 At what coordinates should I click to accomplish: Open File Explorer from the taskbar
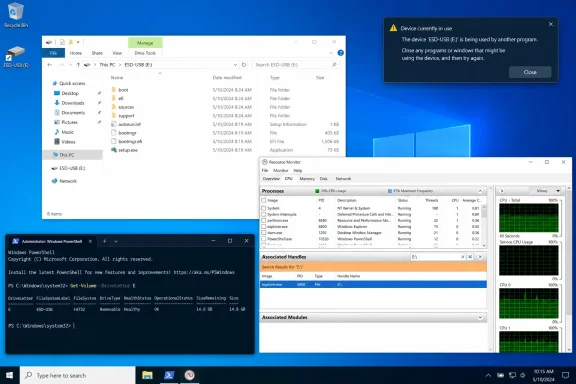click(x=147, y=375)
